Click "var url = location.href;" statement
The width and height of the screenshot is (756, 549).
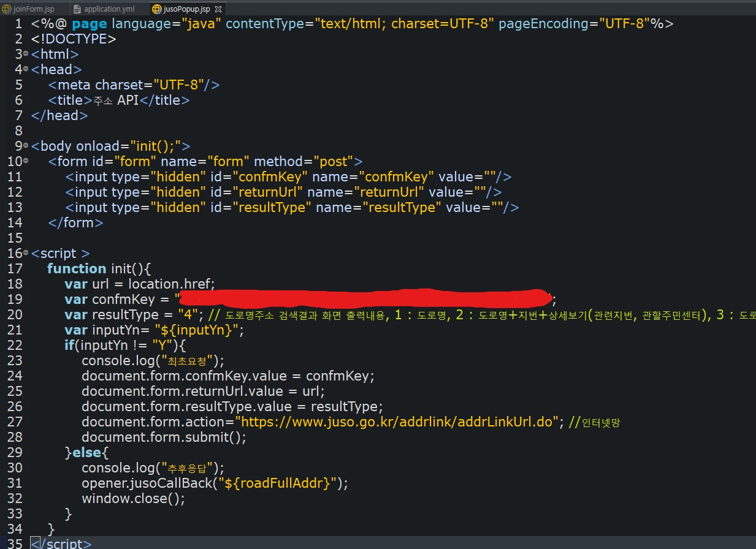coord(140,284)
